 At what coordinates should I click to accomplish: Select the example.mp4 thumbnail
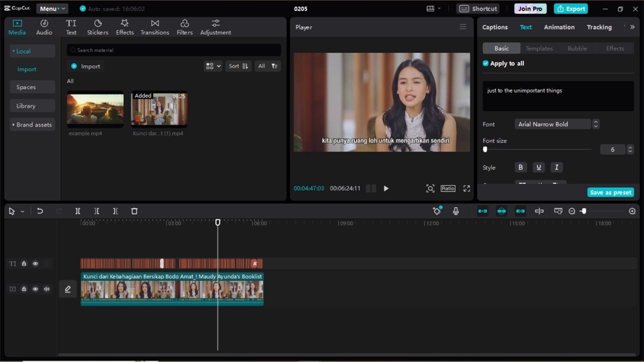click(x=95, y=109)
